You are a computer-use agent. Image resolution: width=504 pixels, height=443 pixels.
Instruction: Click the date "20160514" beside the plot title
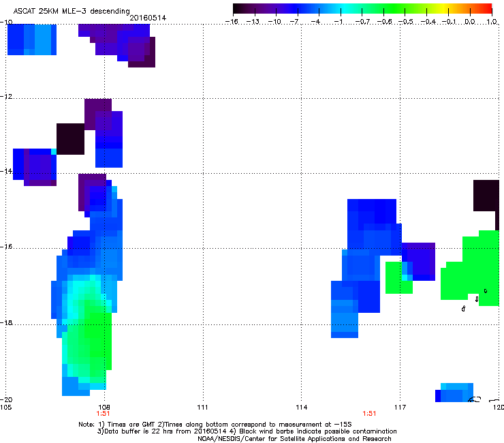click(148, 18)
